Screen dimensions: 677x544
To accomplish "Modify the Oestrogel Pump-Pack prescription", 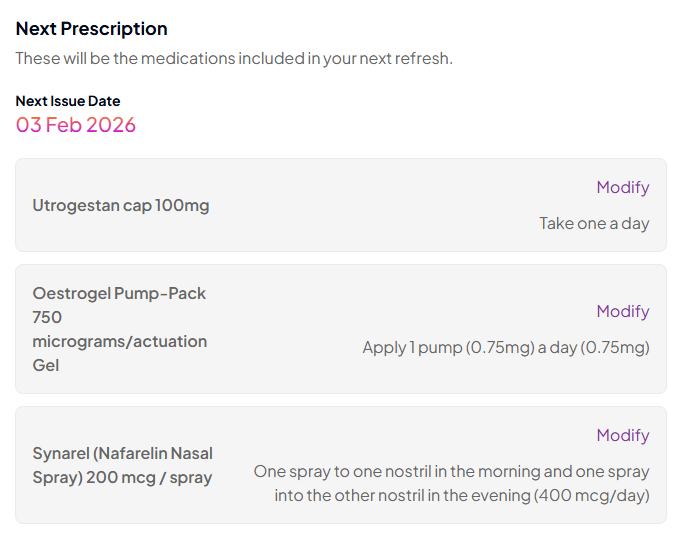I will coord(622,311).
